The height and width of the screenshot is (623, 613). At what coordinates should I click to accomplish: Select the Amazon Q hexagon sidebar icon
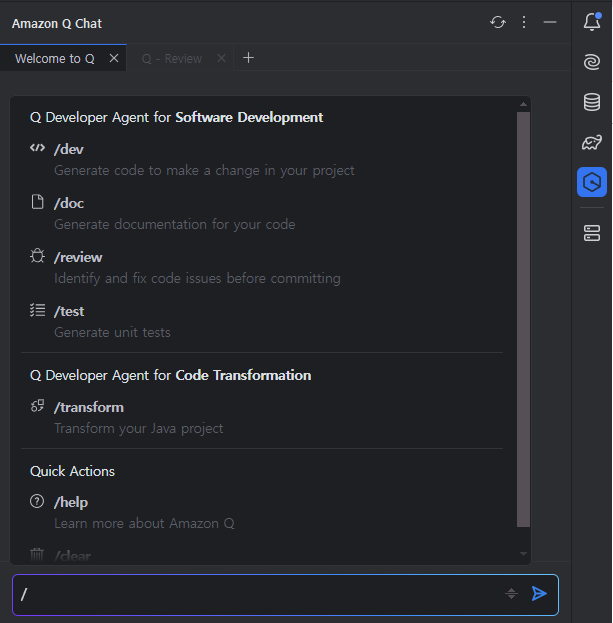[x=592, y=182]
